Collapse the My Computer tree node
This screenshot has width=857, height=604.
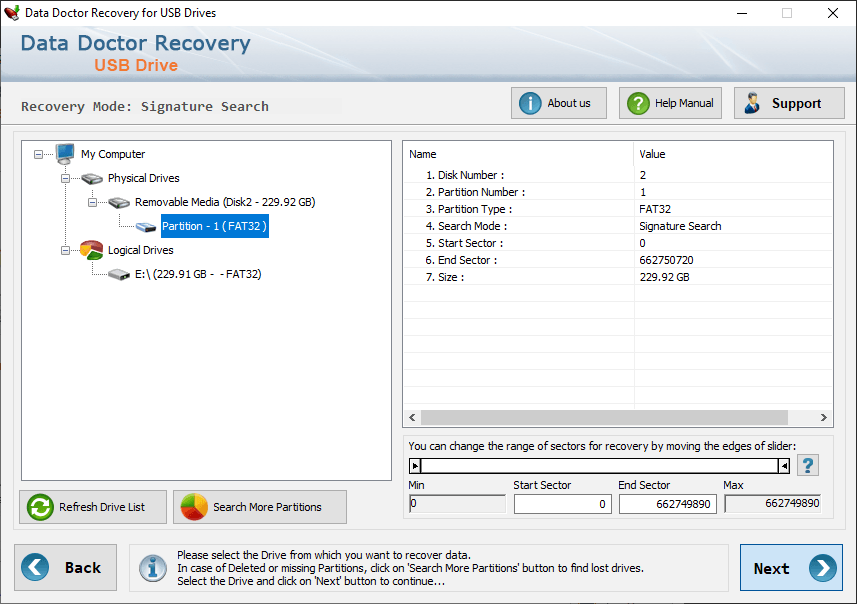point(38,155)
